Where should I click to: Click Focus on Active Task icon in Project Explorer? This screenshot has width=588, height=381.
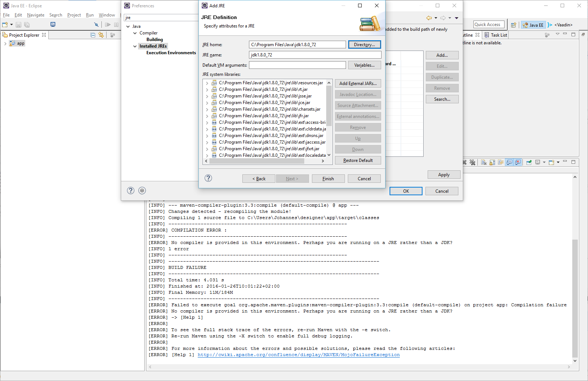(x=113, y=35)
